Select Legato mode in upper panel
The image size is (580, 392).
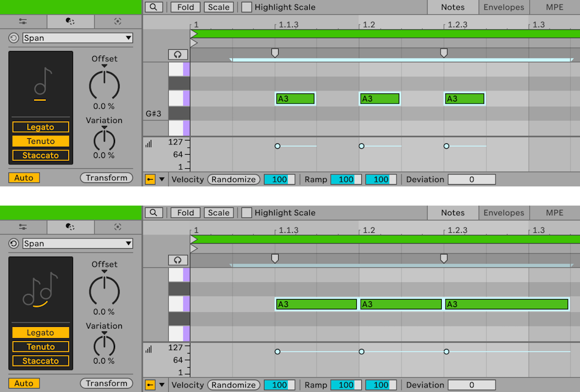point(41,127)
